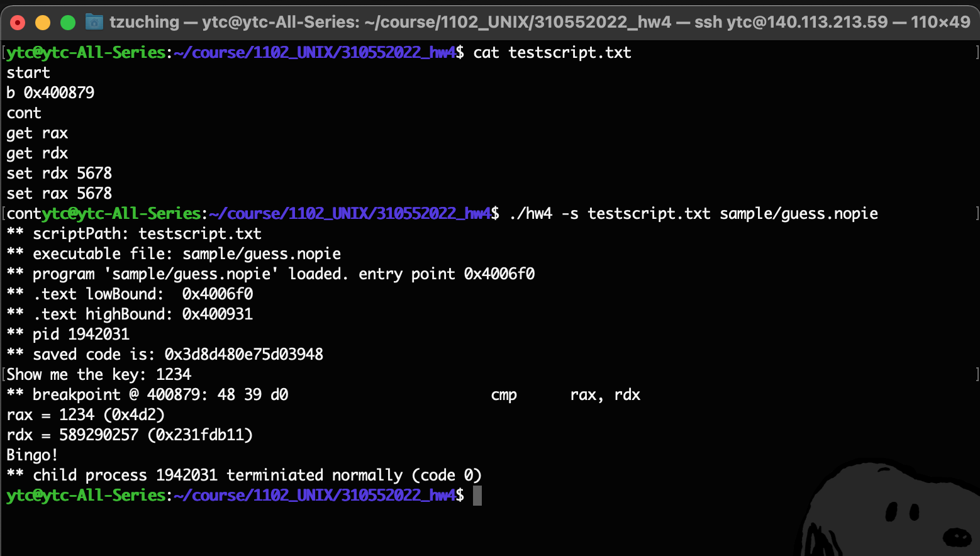Click the set rdx 5678 script line

click(59, 173)
